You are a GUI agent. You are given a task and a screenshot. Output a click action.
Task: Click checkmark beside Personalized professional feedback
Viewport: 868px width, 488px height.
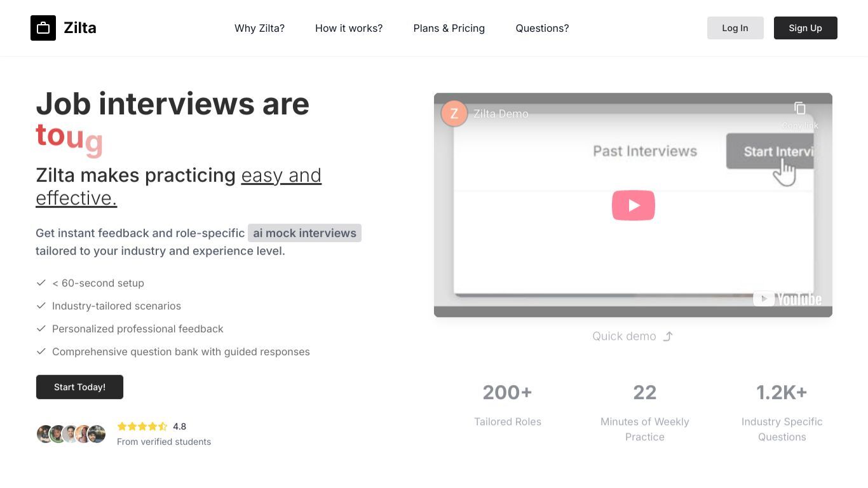pyautogui.click(x=41, y=329)
